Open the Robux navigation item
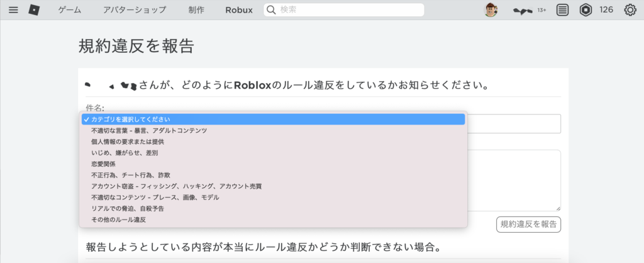Viewport: 644px width, 263px height. coord(239,10)
